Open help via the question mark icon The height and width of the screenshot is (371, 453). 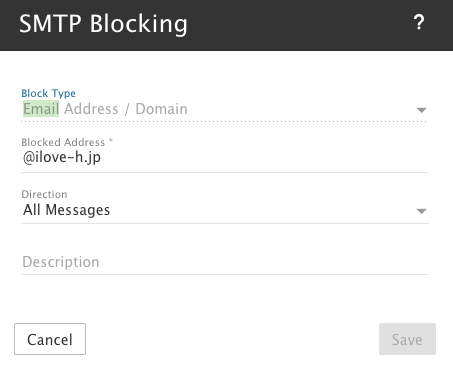(x=419, y=23)
